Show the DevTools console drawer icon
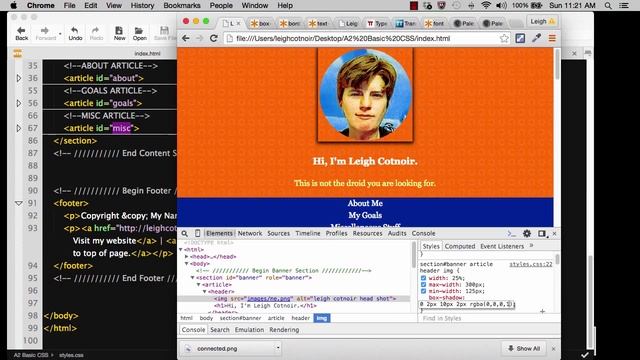This screenshot has width=640, height=360. tap(511, 233)
